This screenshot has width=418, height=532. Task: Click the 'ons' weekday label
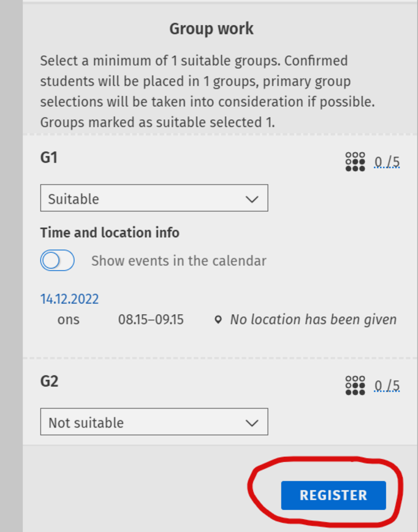(x=68, y=320)
